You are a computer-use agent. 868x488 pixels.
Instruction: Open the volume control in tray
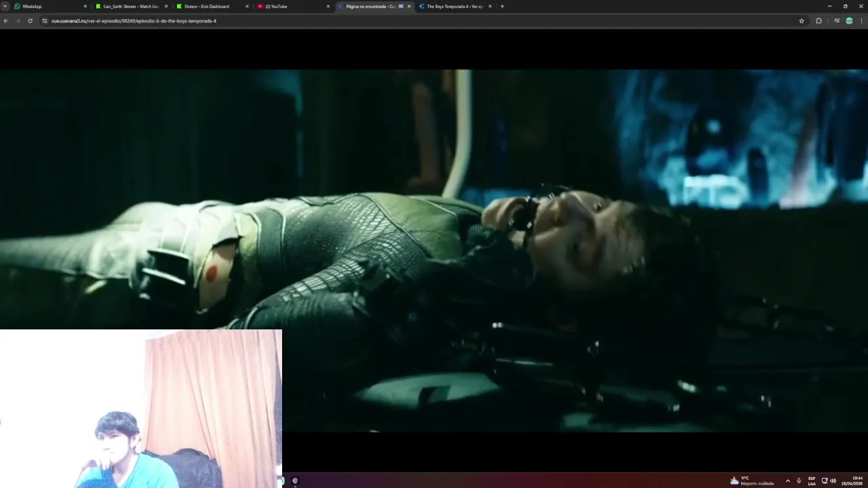coord(833,481)
